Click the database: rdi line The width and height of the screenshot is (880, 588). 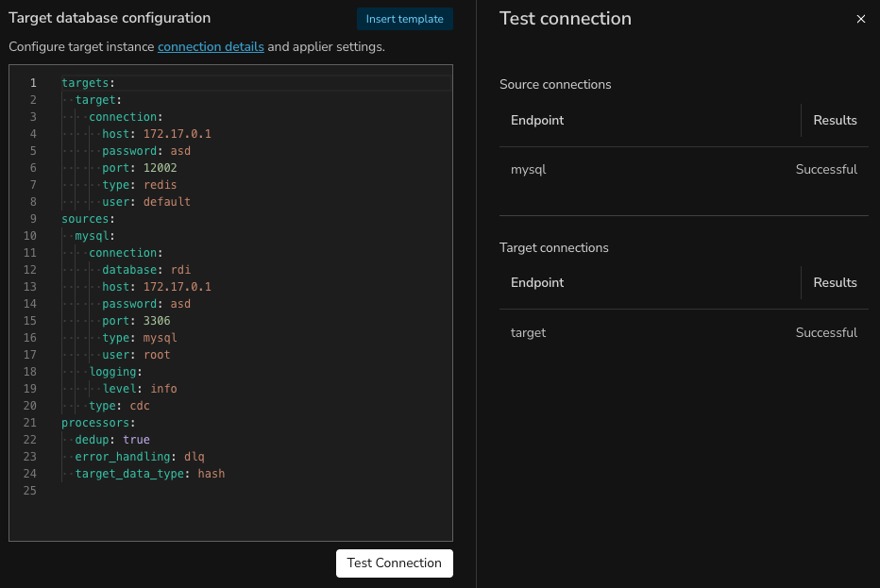pyautogui.click(x=146, y=270)
